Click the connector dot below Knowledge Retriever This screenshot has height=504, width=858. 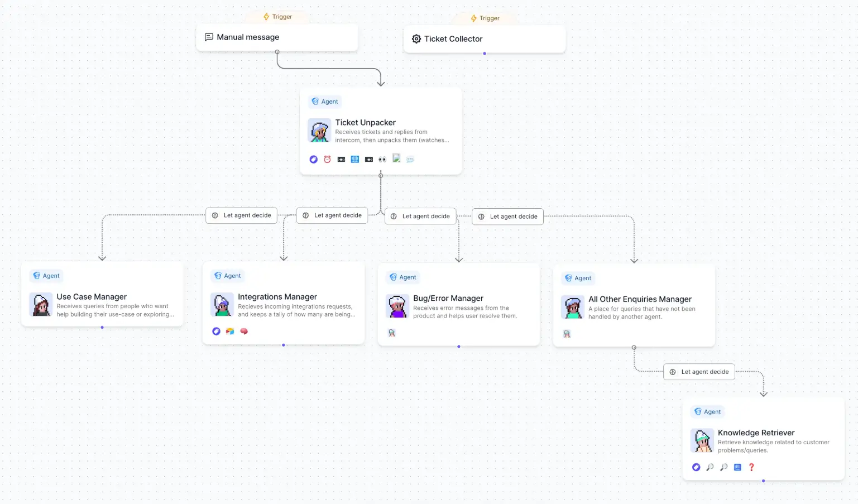[764, 481]
